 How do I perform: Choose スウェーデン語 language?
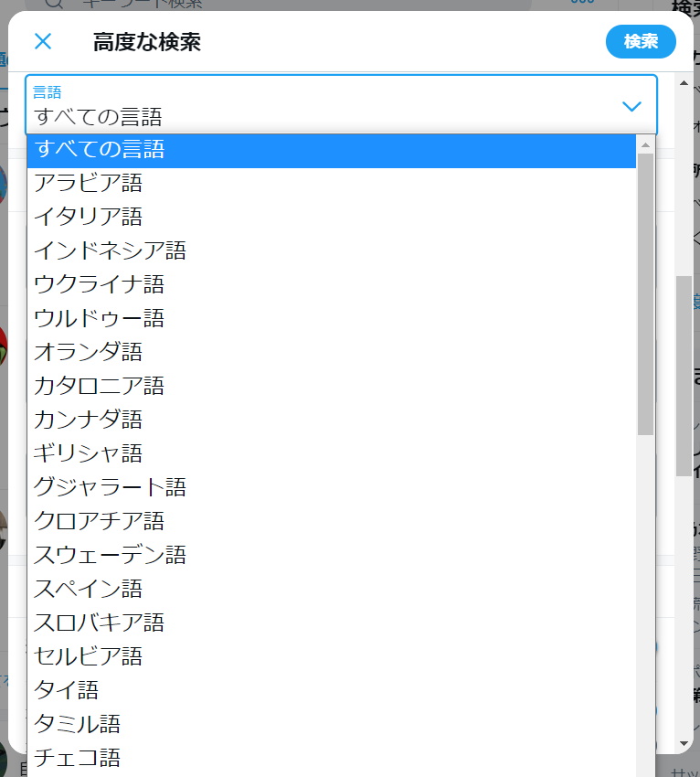[x=110, y=555]
